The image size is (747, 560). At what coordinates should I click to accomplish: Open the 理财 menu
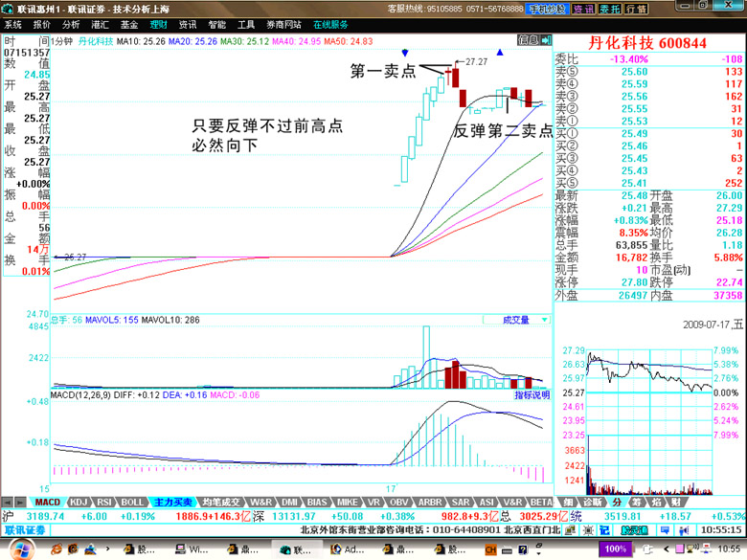pyautogui.click(x=159, y=25)
